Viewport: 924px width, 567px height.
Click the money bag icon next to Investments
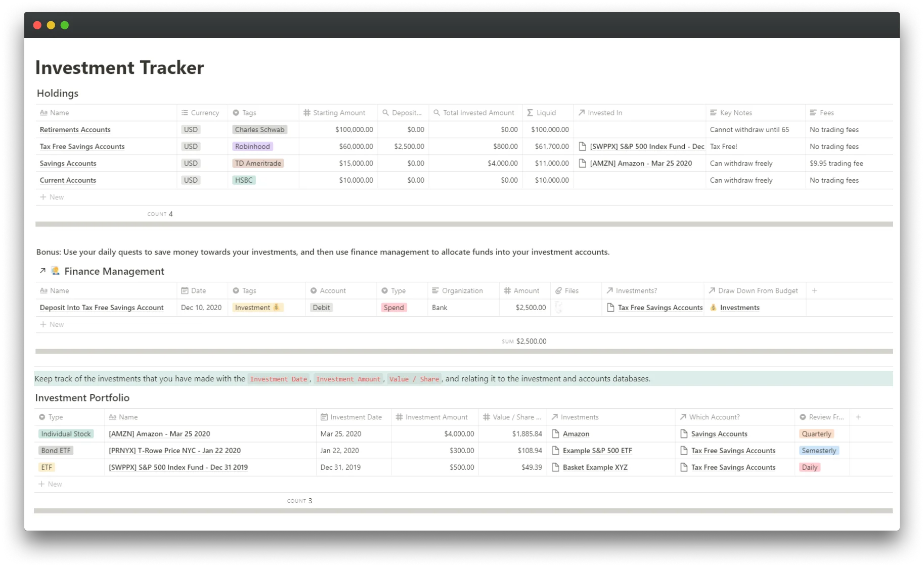tap(713, 308)
